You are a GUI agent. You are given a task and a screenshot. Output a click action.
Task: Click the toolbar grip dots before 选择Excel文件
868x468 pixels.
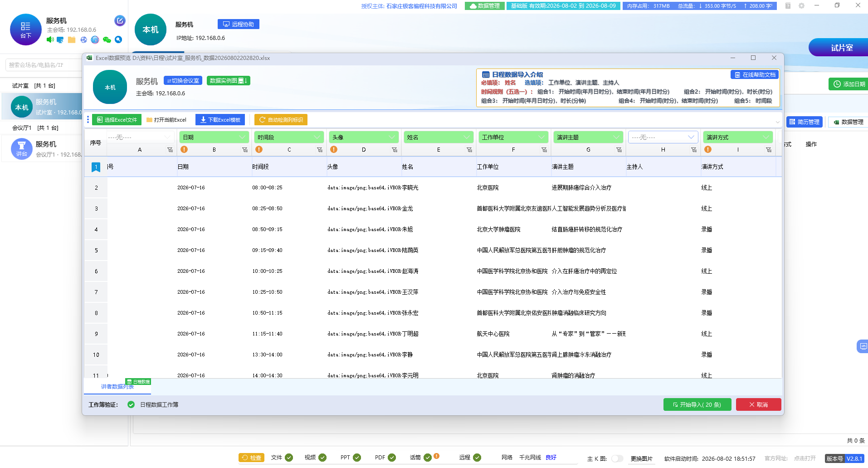[x=88, y=120]
